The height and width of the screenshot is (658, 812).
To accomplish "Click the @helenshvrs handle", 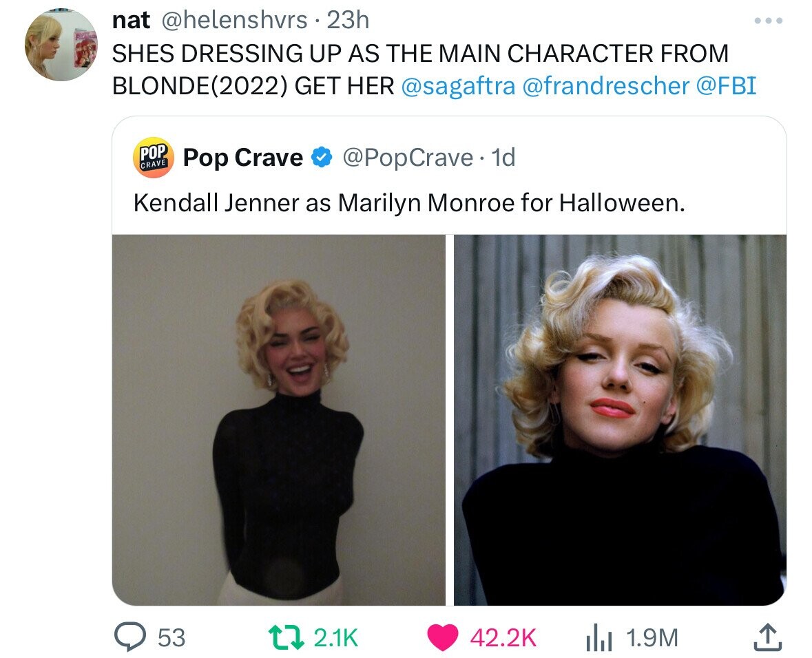I will coord(235,21).
